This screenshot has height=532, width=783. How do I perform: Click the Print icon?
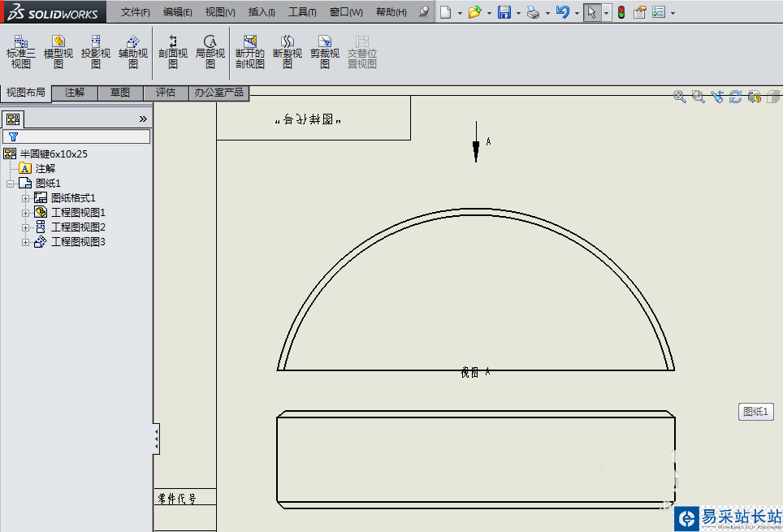pos(534,12)
